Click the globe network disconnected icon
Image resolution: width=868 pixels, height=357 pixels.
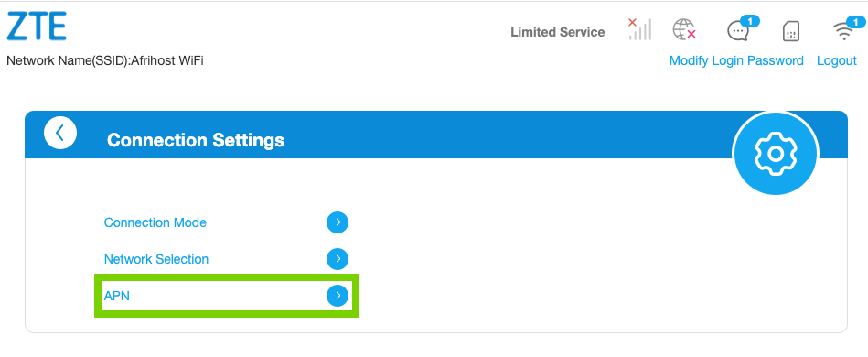[684, 30]
